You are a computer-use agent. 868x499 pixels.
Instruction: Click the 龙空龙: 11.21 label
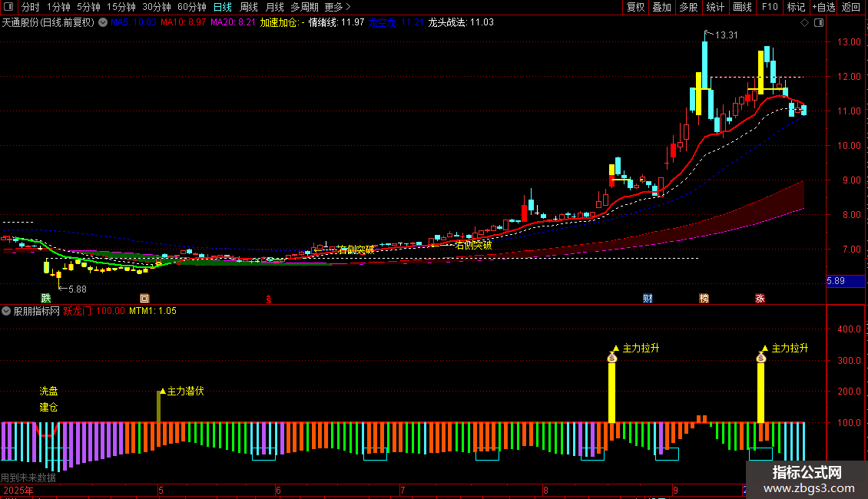[396, 23]
